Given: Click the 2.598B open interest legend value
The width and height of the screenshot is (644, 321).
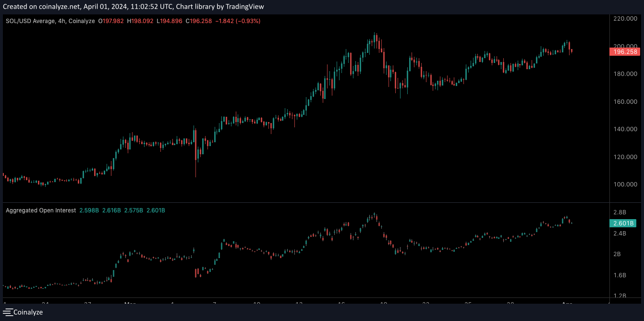Looking at the screenshot, I should click(x=89, y=210).
